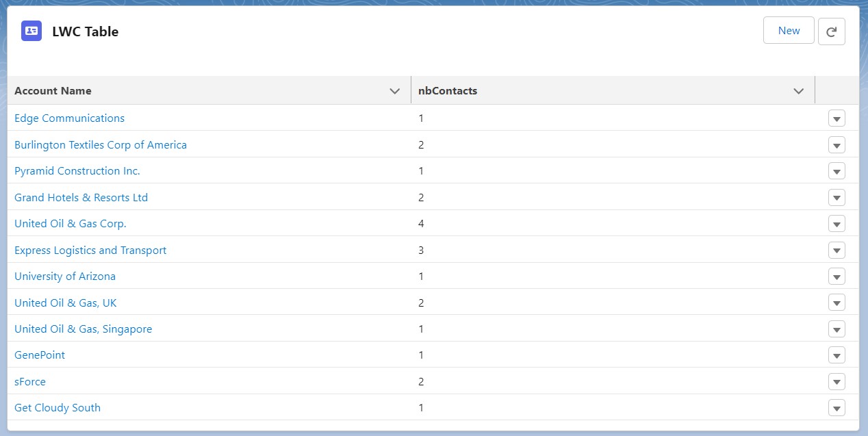Open row actions for United Oil & Gas Corp.
The height and width of the screenshot is (436, 868).
[837, 224]
